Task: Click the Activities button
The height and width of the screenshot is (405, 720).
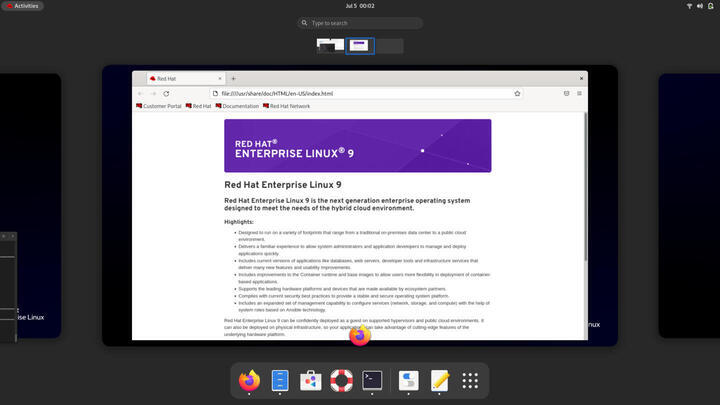Action: point(22,6)
